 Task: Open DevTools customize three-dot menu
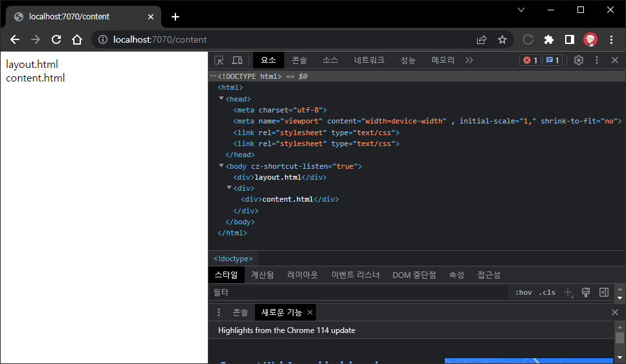[597, 60]
